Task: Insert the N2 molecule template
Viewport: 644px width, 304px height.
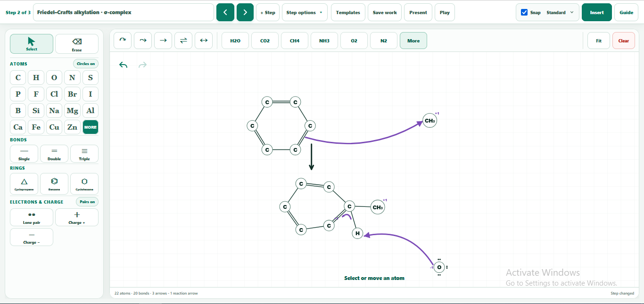Action: tap(384, 41)
